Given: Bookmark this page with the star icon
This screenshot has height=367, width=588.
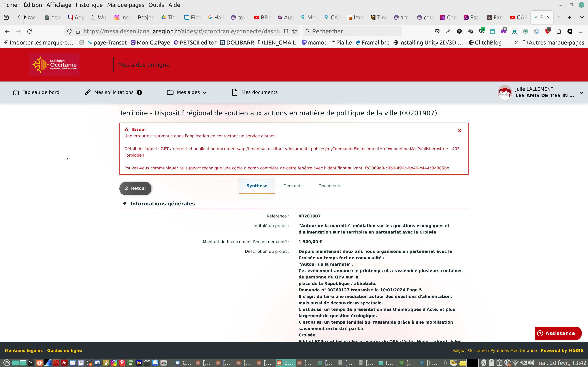Looking at the screenshot, I should pos(294,31).
